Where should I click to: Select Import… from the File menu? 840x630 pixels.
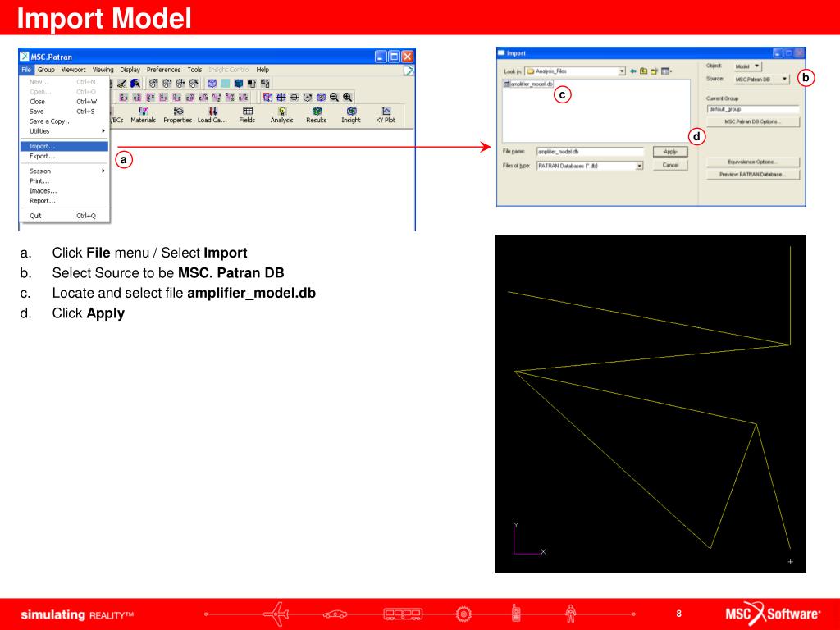click(64, 146)
